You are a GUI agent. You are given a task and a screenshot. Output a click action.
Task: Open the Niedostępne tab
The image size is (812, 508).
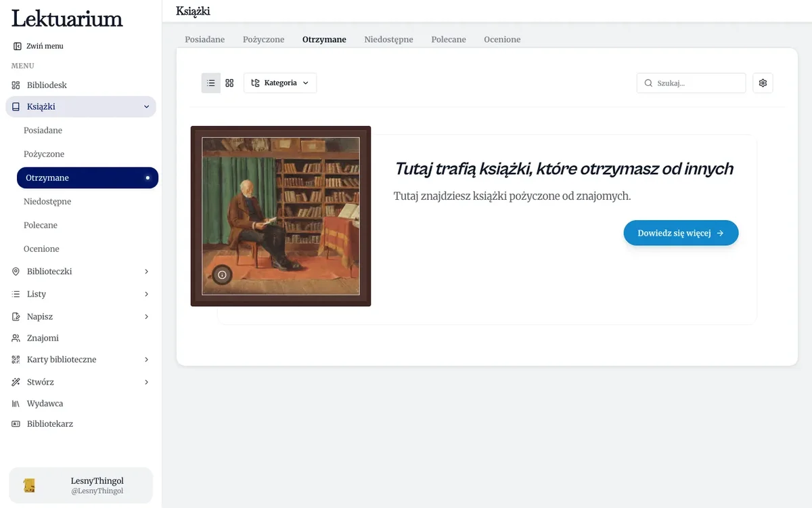click(x=388, y=39)
